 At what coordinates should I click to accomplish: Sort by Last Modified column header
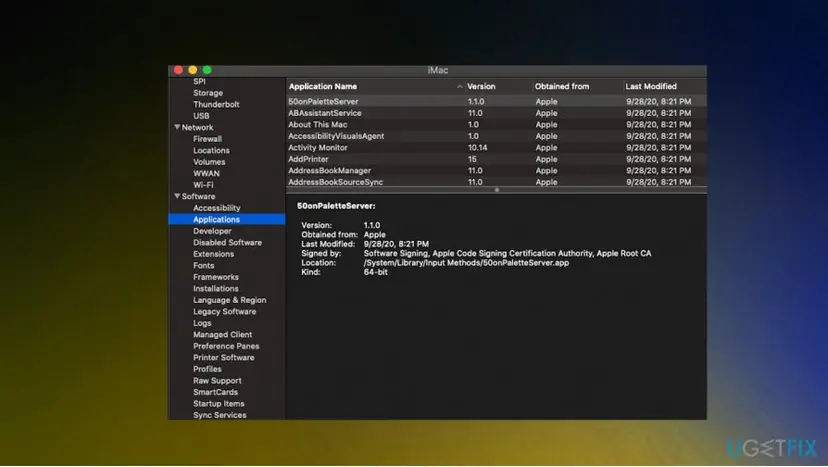coord(651,86)
